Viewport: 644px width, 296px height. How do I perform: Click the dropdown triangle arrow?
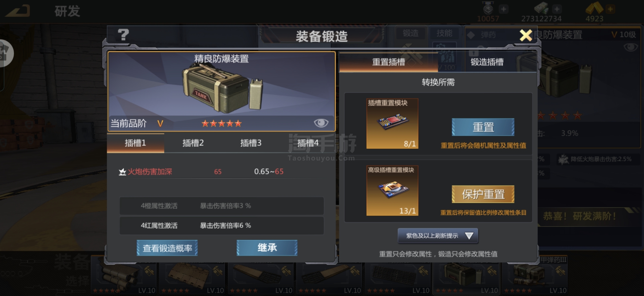point(469,236)
